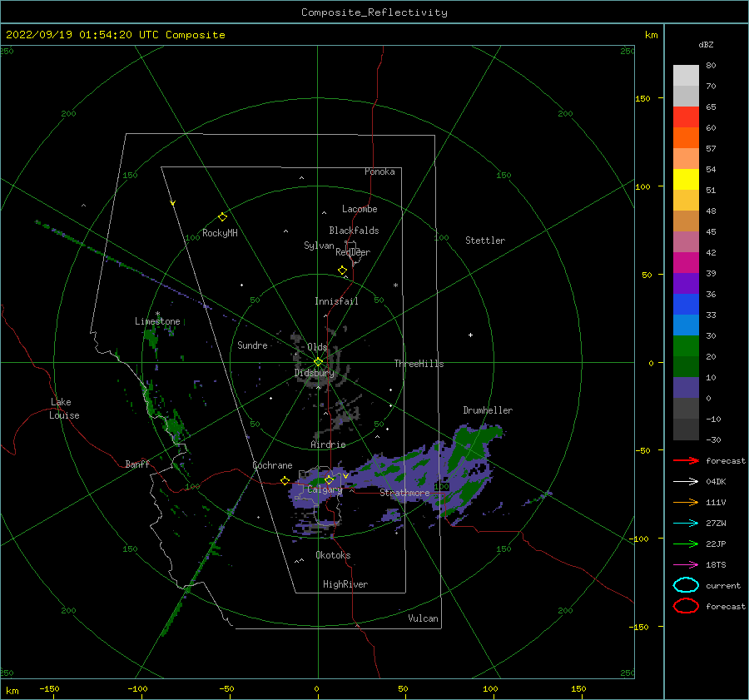Pick the light gray 70-80 dBZ swatch
This screenshot has height=700, width=749.
(686, 75)
